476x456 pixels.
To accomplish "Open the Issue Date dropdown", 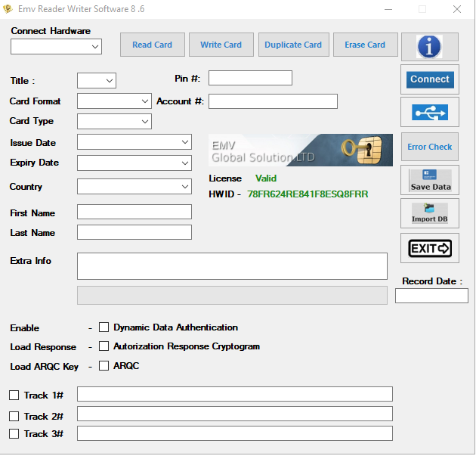I will [134, 142].
